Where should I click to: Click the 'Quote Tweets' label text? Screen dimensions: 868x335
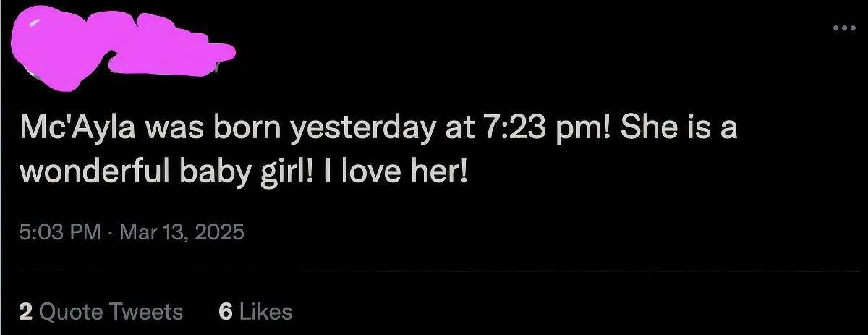pos(111,312)
